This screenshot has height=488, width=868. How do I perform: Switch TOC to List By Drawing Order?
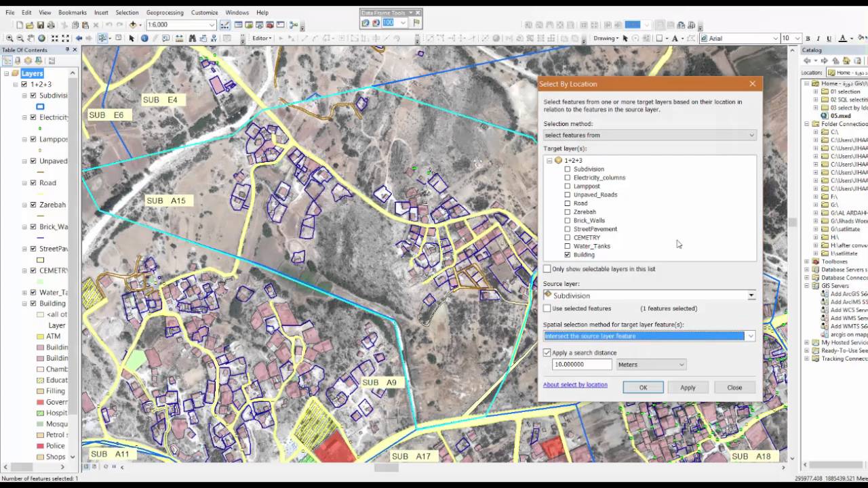7,61
